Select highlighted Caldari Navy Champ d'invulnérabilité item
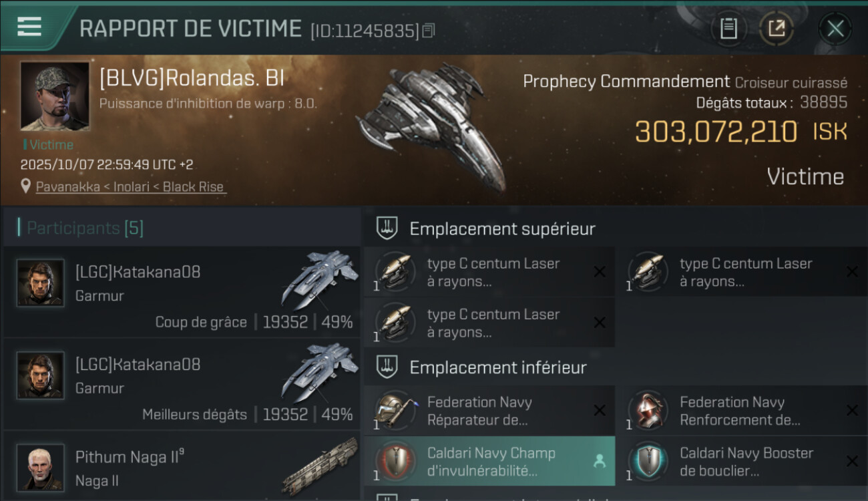Image resolution: width=868 pixels, height=501 pixels. coord(489,462)
